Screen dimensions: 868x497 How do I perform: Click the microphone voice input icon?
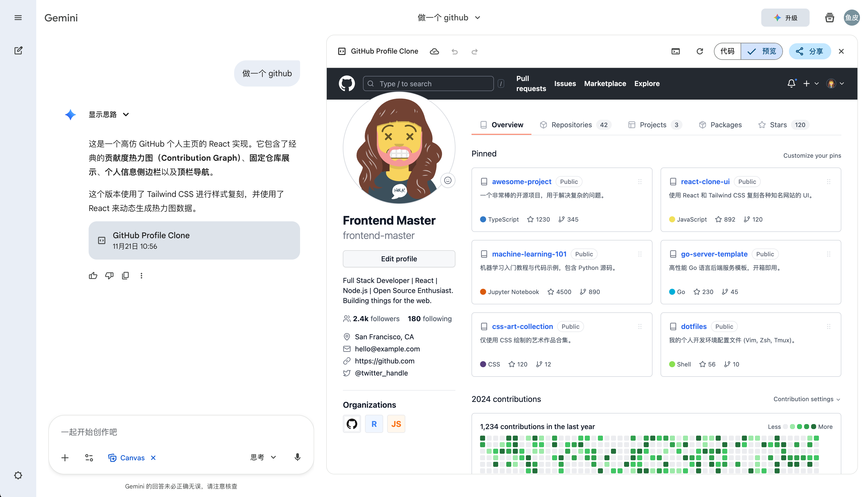[297, 458]
